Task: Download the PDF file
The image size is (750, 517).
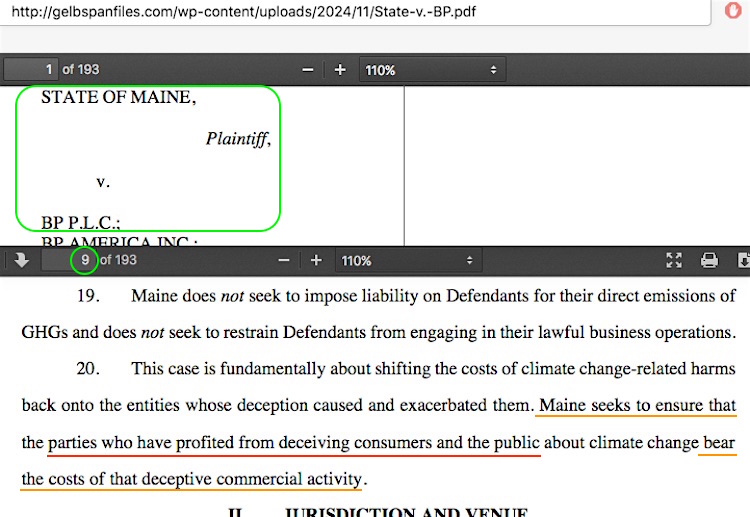Action: point(742,260)
